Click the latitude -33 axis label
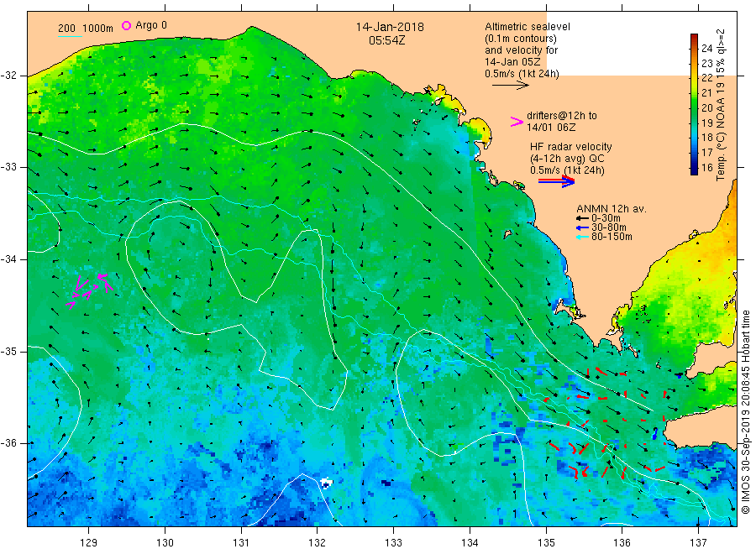Image resolution: width=756 pixels, height=554 pixels. (x=8, y=167)
